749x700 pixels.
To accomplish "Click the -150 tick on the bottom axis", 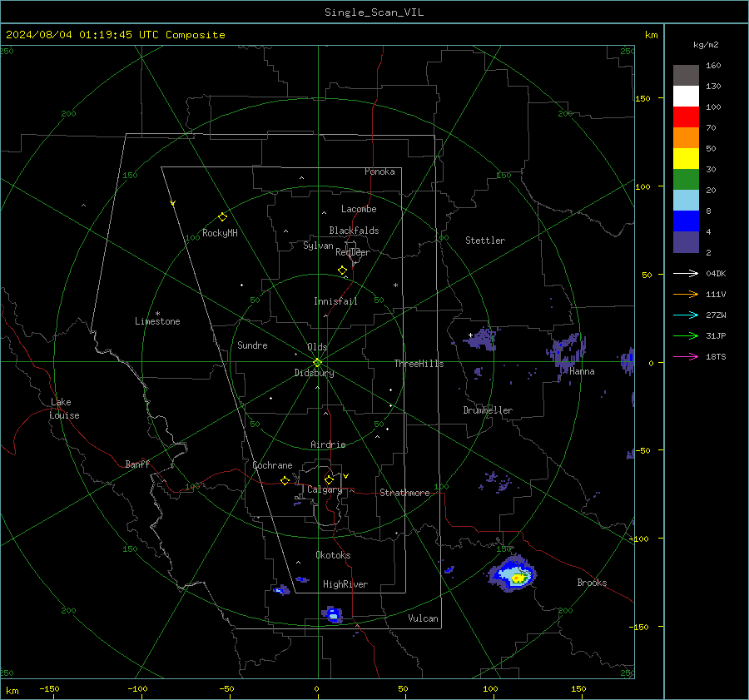I will pyautogui.click(x=49, y=688).
